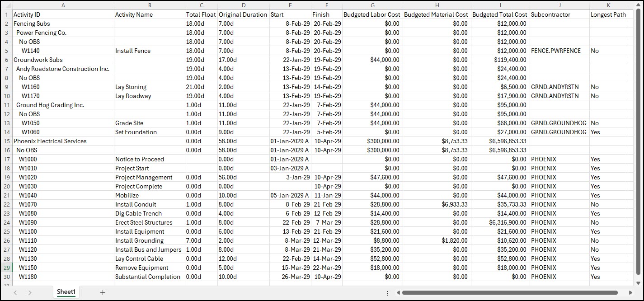The image size is (644, 301).
Task: Open the Sheet1 tab
Action: (x=66, y=292)
